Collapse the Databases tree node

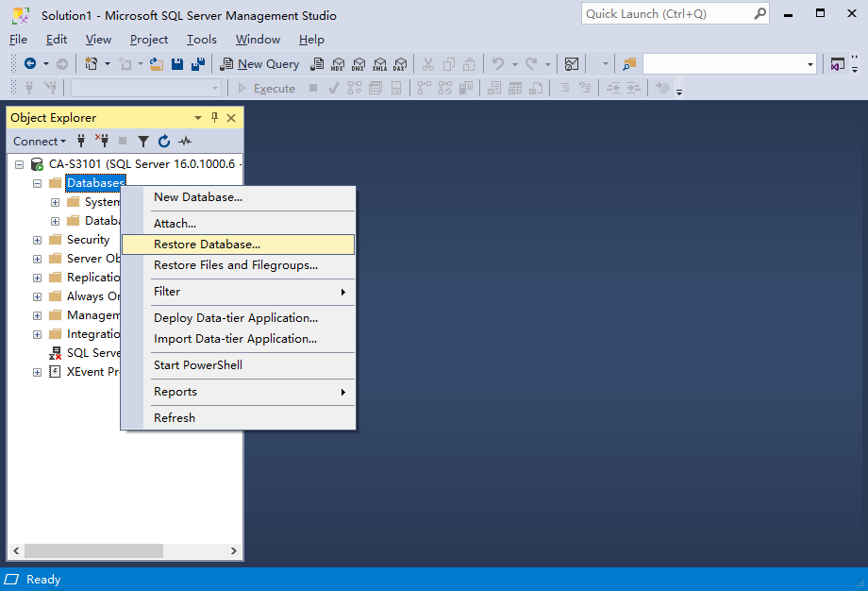[38, 183]
